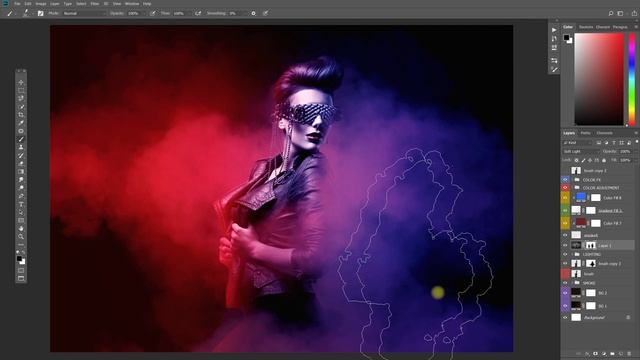The image size is (640, 360).
Task: Hide the Layer 1 layer
Action: click(565, 245)
